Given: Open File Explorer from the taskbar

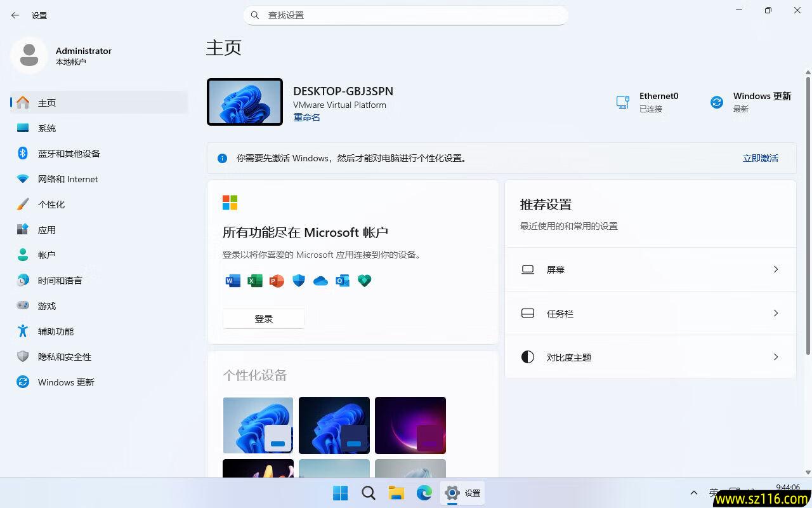Looking at the screenshot, I should point(396,493).
